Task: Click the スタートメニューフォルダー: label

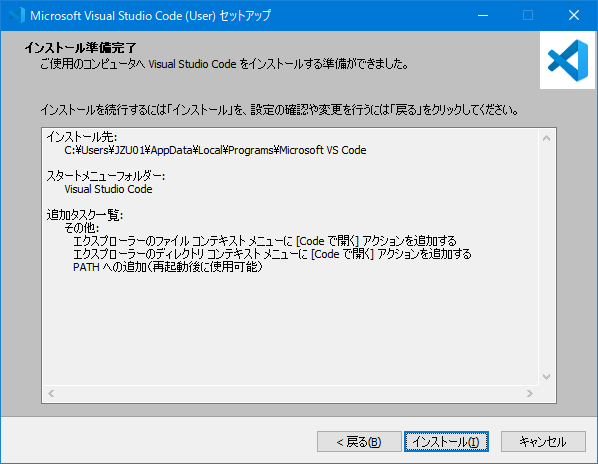Action: click(106, 176)
